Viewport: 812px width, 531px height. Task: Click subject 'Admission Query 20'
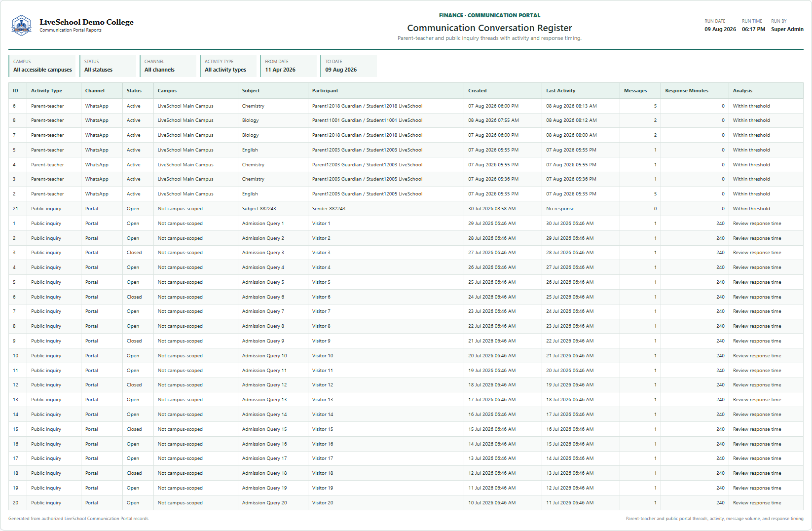pyautogui.click(x=264, y=503)
